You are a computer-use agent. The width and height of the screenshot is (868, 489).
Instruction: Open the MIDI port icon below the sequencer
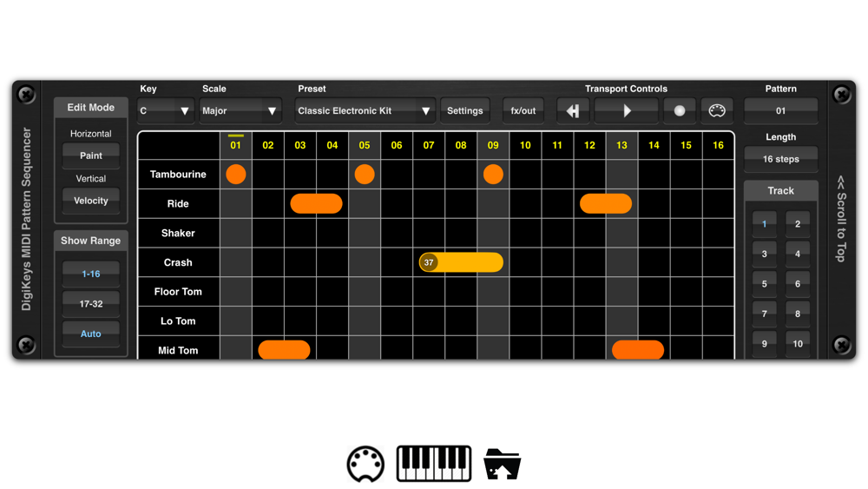point(365,464)
